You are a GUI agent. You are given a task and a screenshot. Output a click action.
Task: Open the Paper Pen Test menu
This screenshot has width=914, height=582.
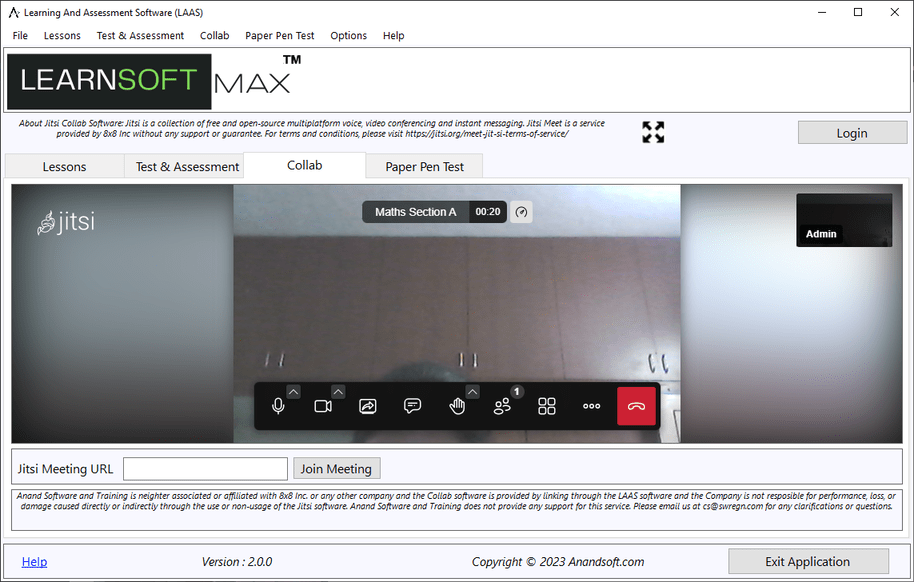[280, 35]
